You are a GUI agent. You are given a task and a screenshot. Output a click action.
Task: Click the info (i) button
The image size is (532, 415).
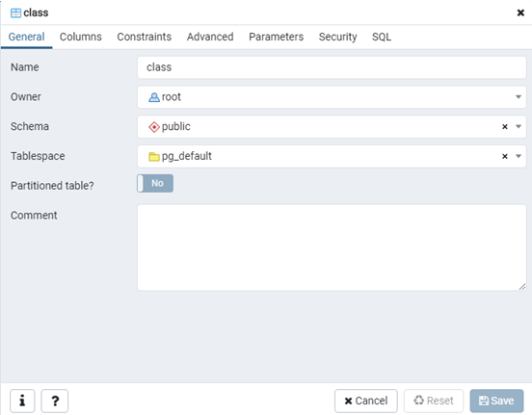(x=22, y=401)
